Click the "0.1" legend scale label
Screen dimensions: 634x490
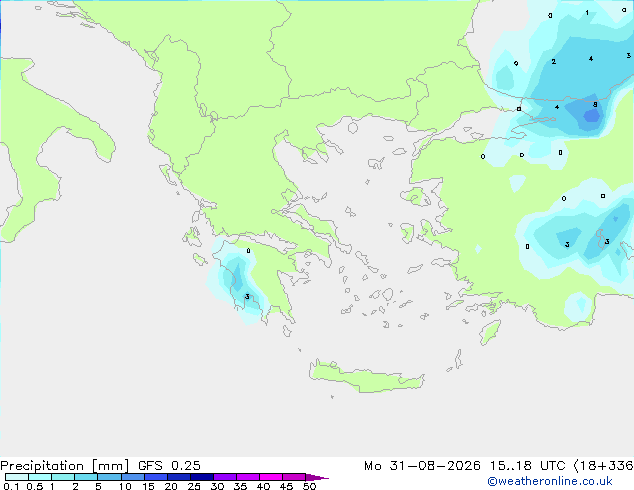click(11, 486)
